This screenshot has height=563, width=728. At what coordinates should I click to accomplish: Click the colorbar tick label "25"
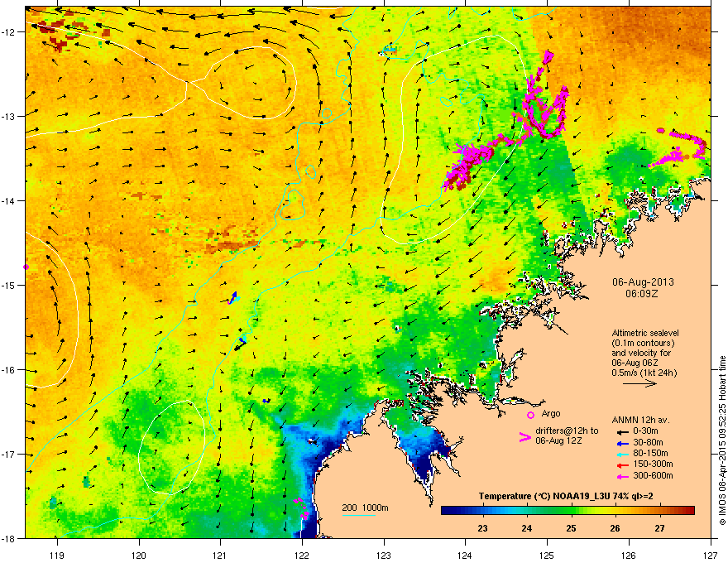click(571, 528)
